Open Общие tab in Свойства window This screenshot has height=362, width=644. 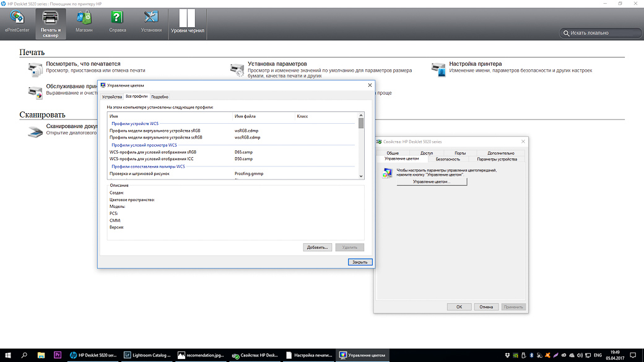click(393, 153)
